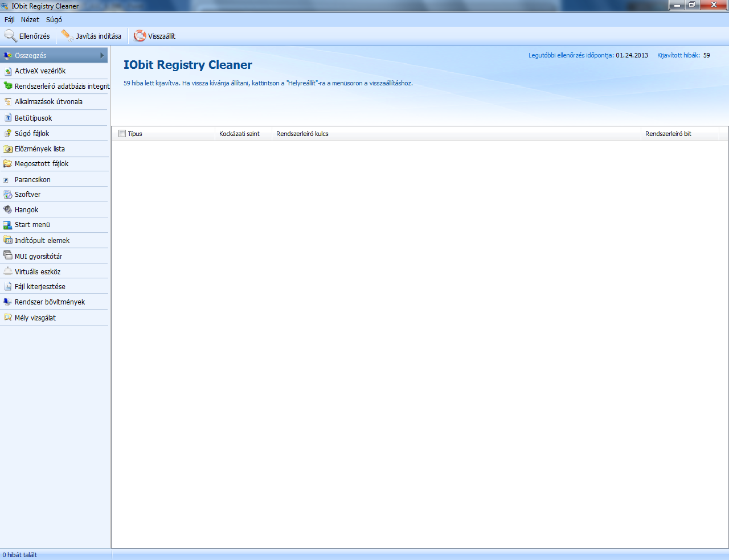Click the MUI gyorsítótár icon
The image size is (729, 560).
pos(8,256)
